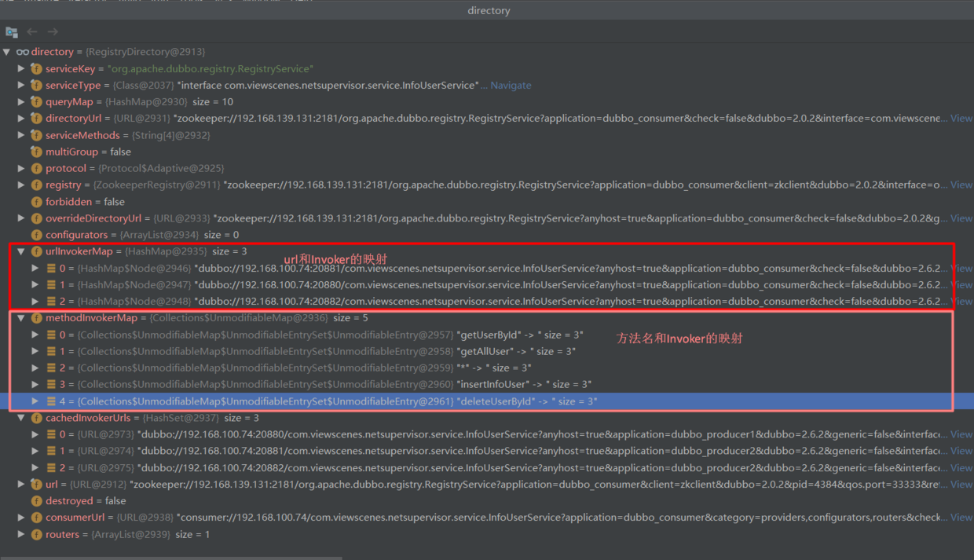This screenshot has height=560, width=974.
Task: Click the field icon beside serviceKey
Action: (x=36, y=68)
